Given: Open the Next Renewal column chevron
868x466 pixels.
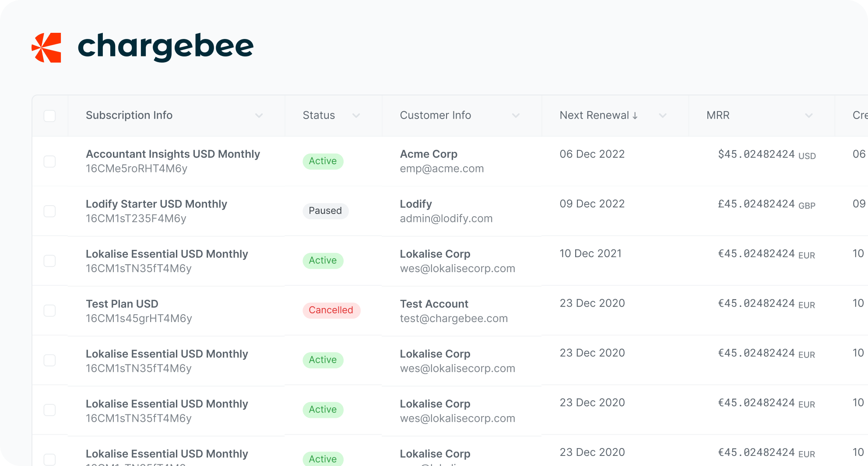Looking at the screenshot, I should pyautogui.click(x=663, y=116).
